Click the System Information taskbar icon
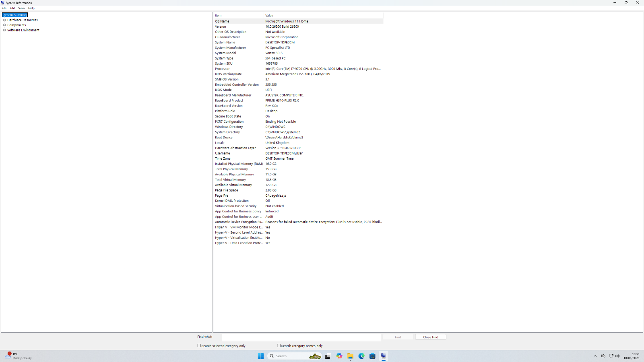The image size is (644, 362). (x=383, y=356)
